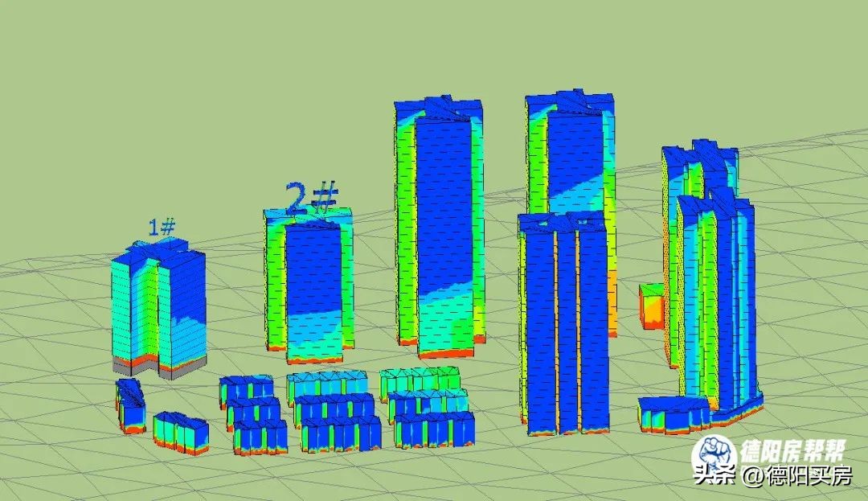
Task: Click the front row of low-rises below building 2#
Action: coord(260,437)
